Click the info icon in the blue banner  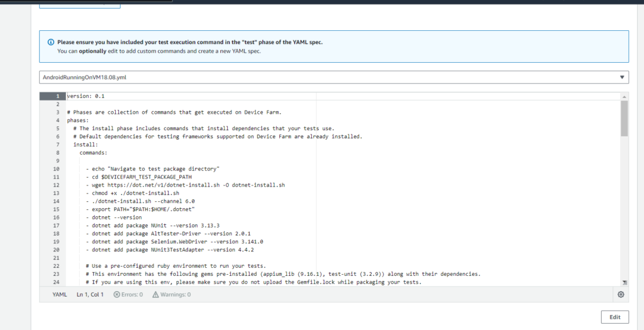(51, 42)
